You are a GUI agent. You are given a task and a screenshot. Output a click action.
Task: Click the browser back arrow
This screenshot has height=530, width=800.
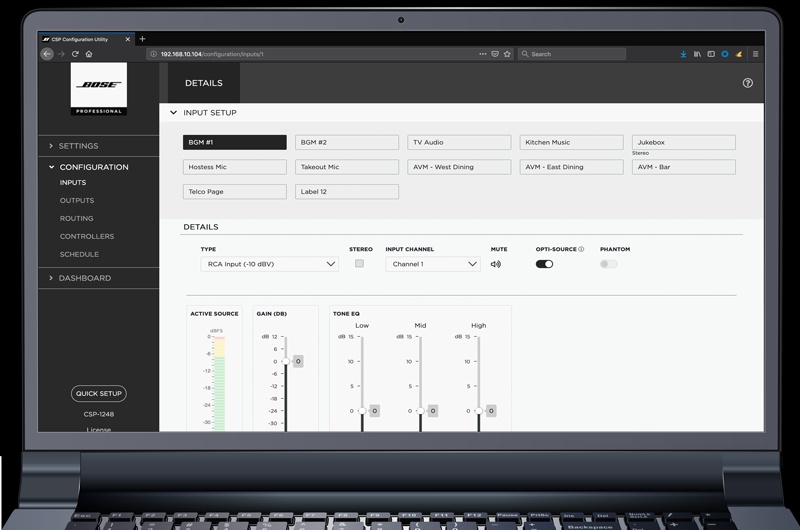tap(47, 54)
